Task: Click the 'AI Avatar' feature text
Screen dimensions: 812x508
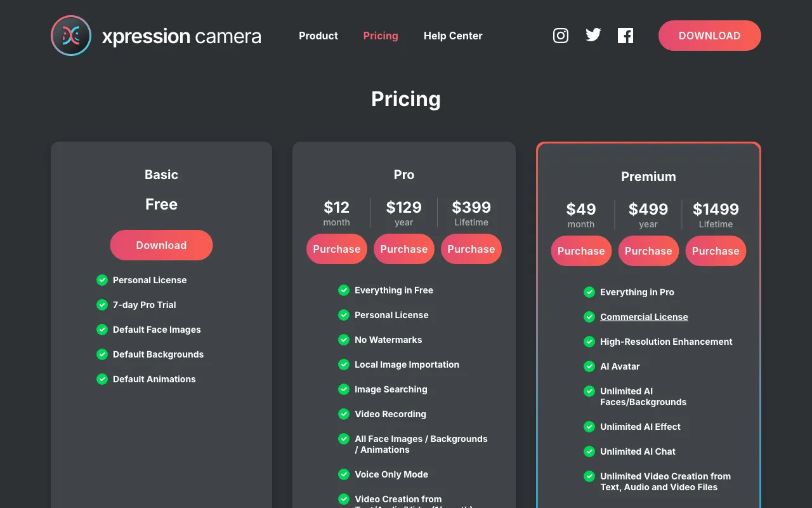Action: pyautogui.click(x=620, y=366)
